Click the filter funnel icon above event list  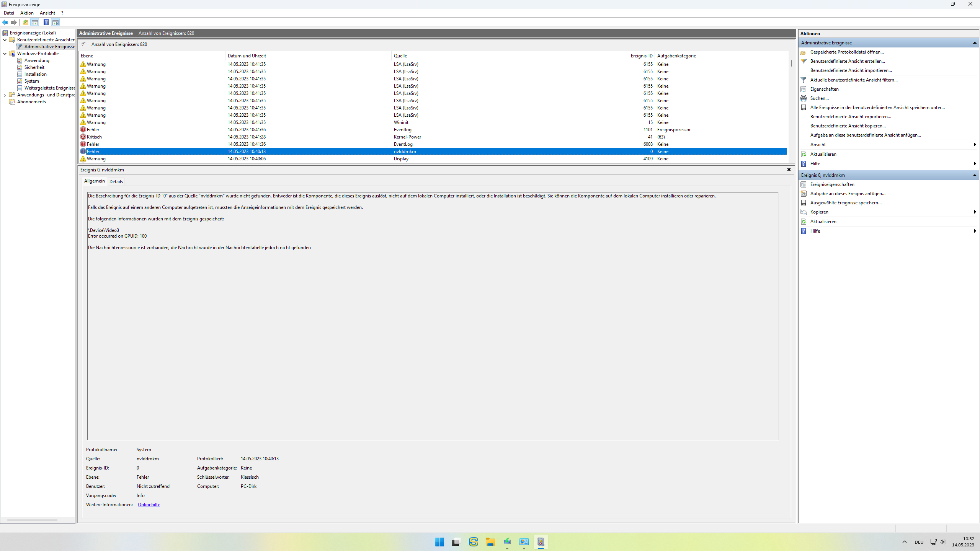pyautogui.click(x=83, y=44)
